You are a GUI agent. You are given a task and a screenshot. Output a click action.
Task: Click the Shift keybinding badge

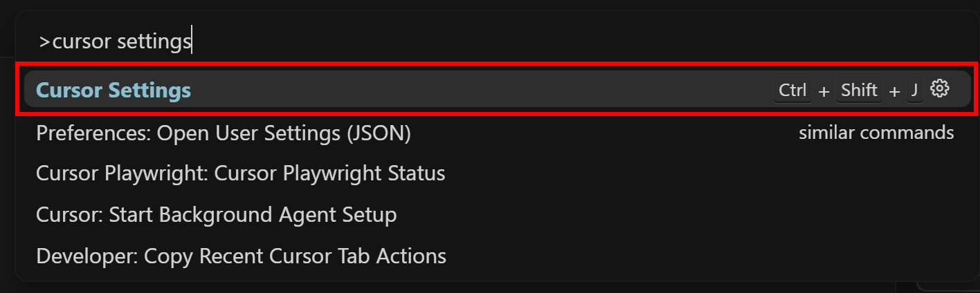click(859, 91)
